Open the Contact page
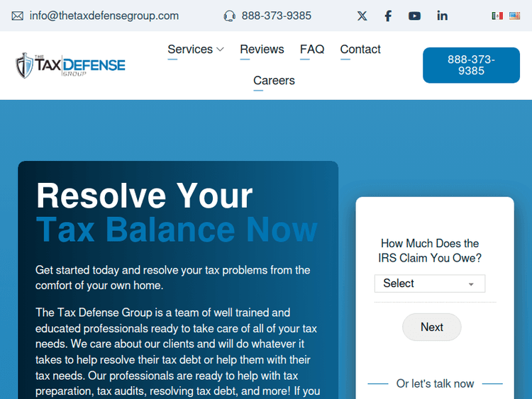The height and width of the screenshot is (399, 532). [x=360, y=50]
